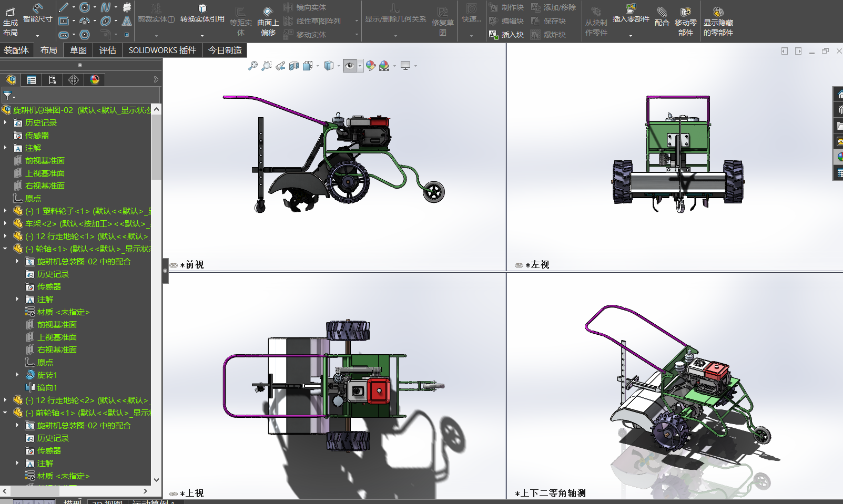Select the Line sketch tool

pyautogui.click(x=64, y=7)
